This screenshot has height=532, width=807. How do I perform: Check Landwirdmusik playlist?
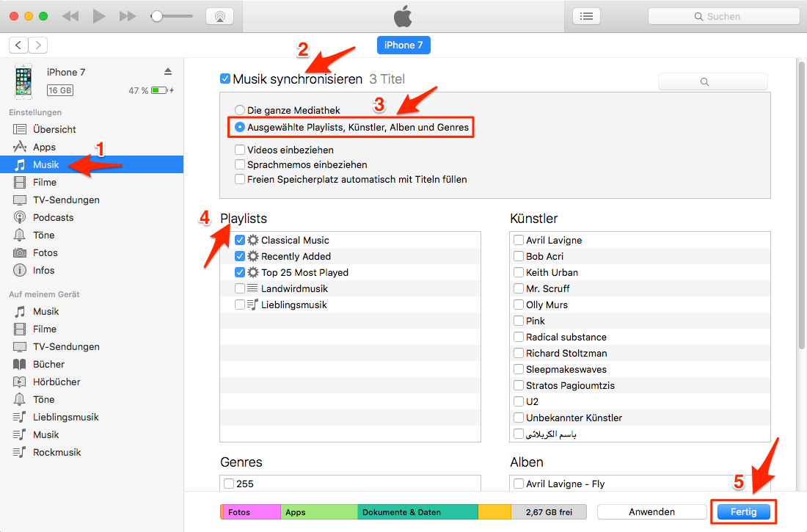(x=239, y=288)
